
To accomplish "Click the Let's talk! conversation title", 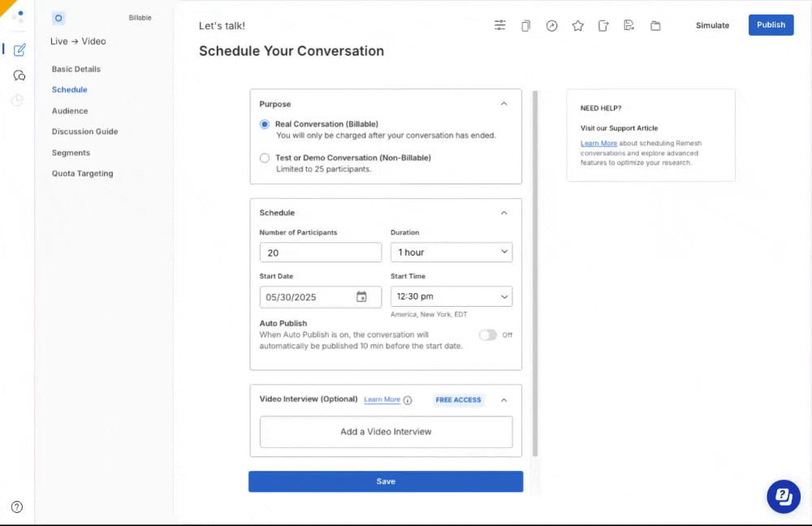I will point(222,25).
